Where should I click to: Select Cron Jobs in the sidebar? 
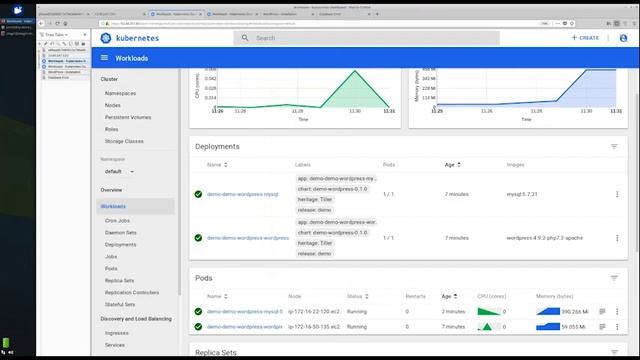(117, 221)
